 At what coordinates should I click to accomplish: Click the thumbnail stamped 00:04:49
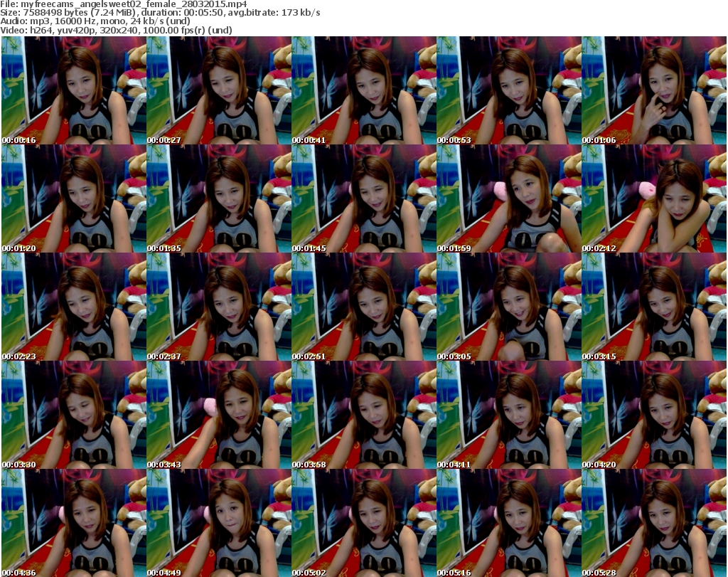tap(219, 523)
